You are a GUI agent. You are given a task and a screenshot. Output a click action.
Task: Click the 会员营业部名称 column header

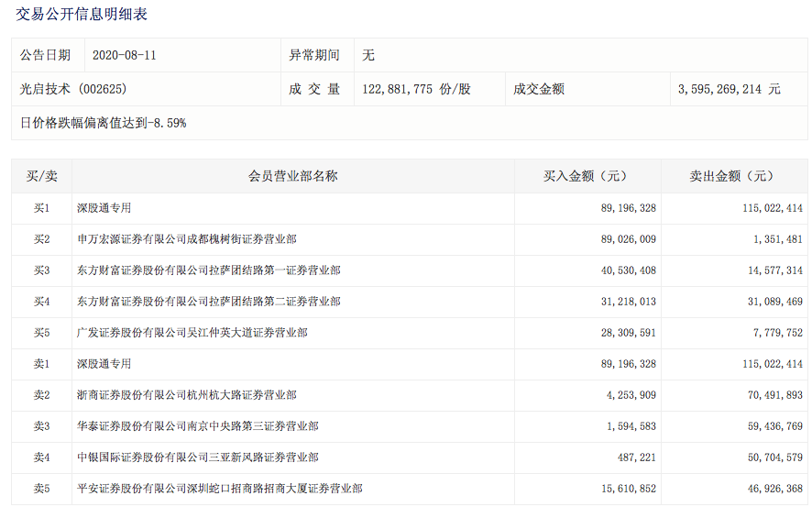(293, 176)
